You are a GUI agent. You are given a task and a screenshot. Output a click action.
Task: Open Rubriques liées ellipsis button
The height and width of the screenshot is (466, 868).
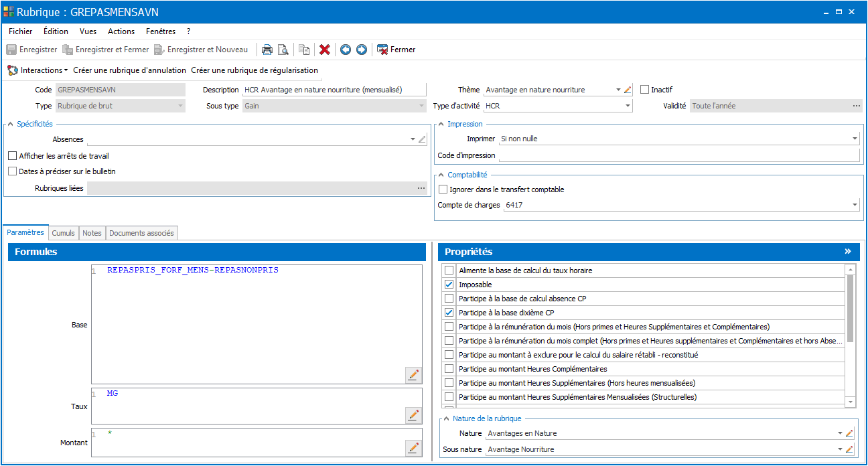[x=421, y=189]
